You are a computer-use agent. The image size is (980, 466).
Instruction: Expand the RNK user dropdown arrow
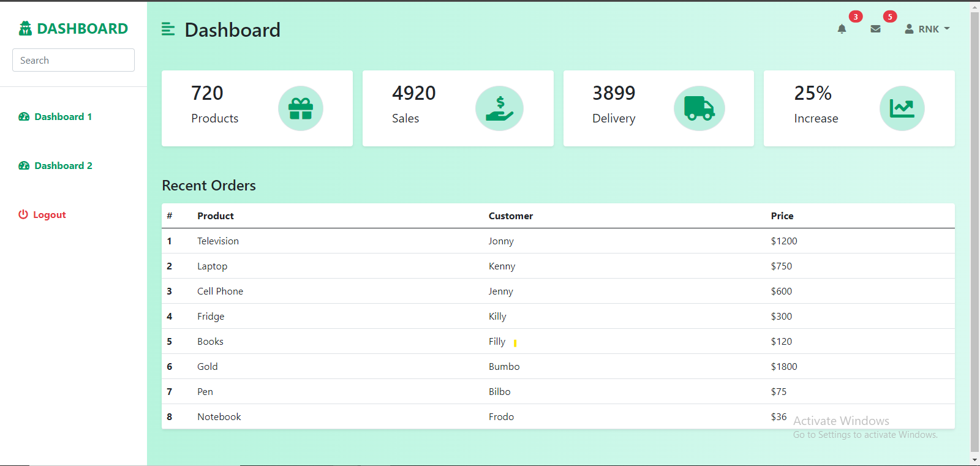(947, 29)
